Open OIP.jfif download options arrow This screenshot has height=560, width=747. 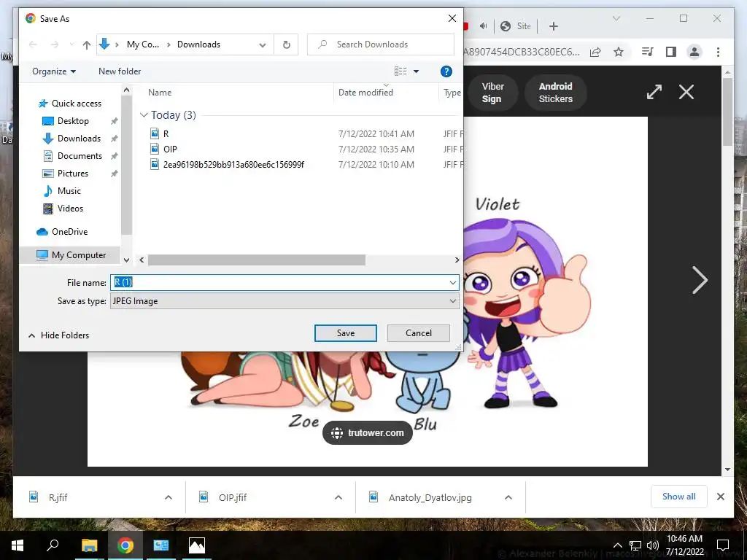coord(338,497)
